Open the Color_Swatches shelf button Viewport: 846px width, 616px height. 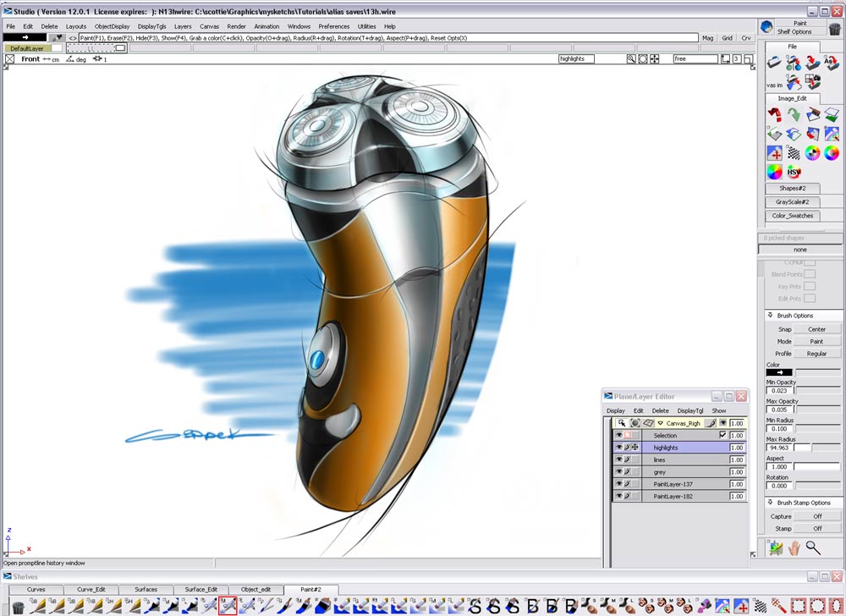tap(792, 216)
